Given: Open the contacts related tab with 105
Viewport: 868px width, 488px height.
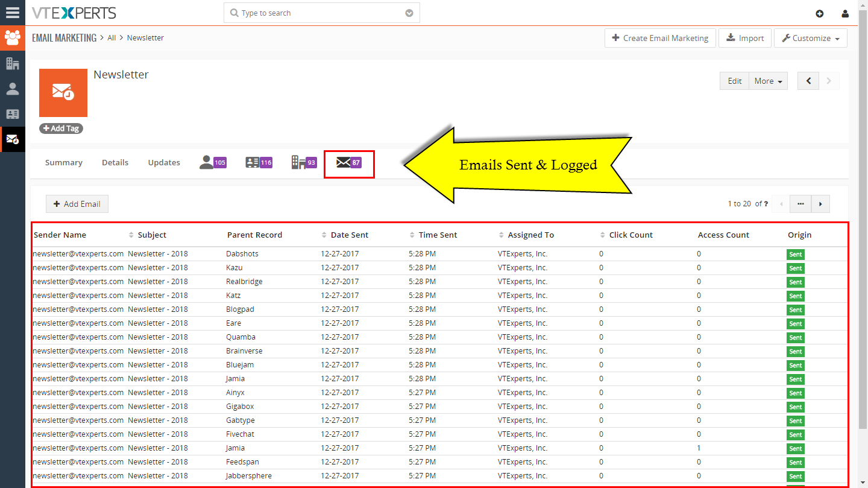Looking at the screenshot, I should tap(213, 162).
